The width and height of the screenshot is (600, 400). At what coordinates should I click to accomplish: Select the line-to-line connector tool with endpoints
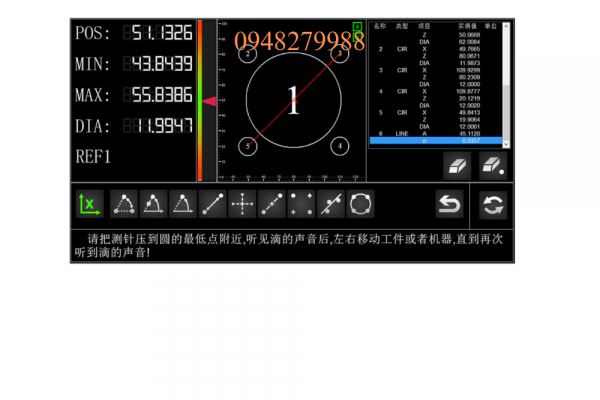coord(213,204)
